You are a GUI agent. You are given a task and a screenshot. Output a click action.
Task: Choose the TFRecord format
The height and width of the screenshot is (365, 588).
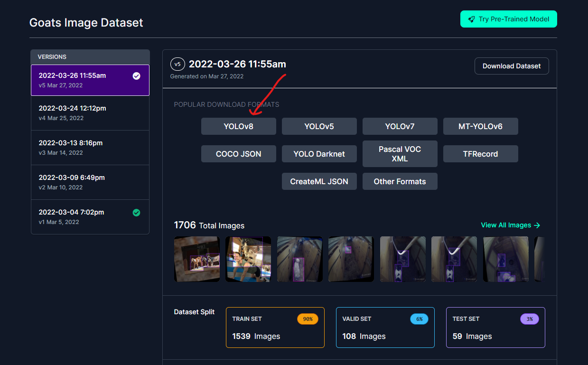tap(481, 154)
